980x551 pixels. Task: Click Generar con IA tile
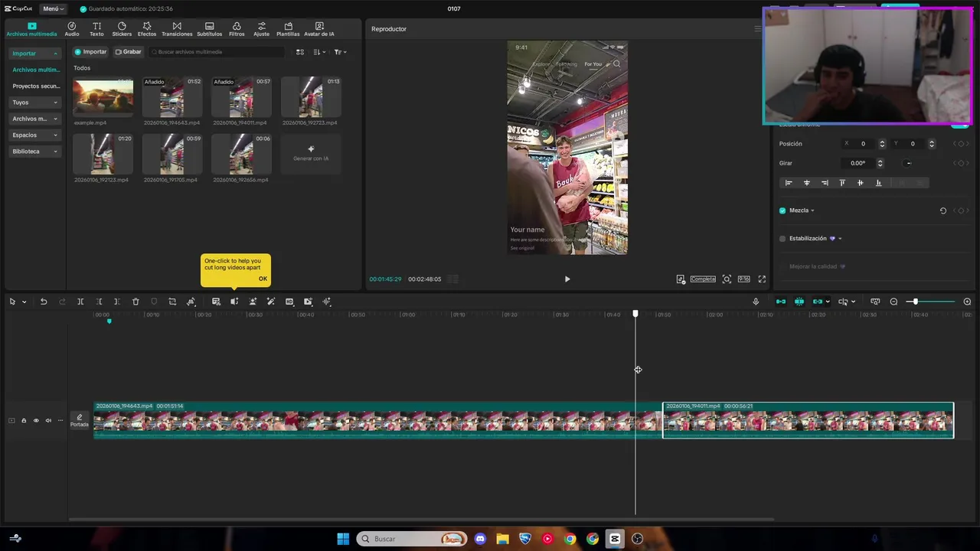click(311, 154)
